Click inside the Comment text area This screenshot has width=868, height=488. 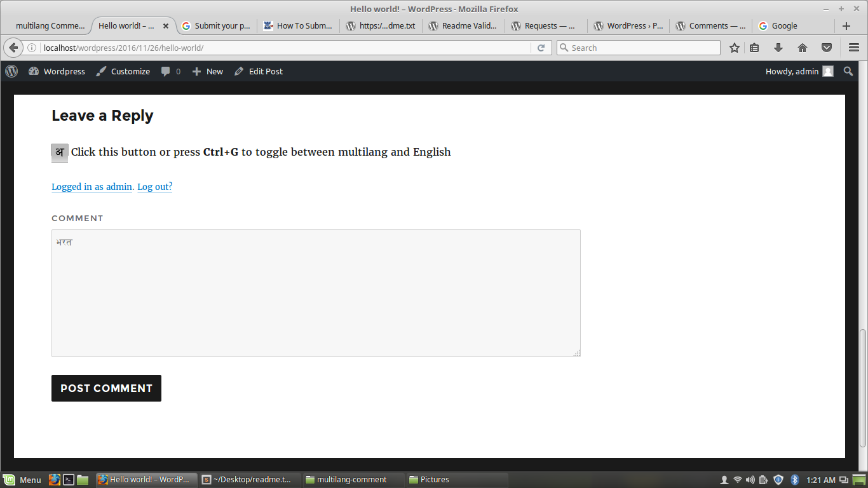point(316,293)
